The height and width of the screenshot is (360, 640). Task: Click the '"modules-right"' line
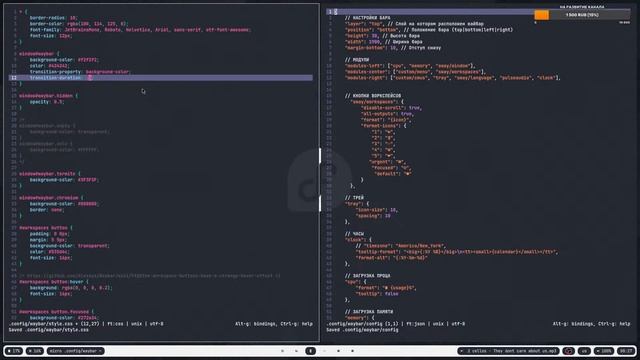(453, 78)
